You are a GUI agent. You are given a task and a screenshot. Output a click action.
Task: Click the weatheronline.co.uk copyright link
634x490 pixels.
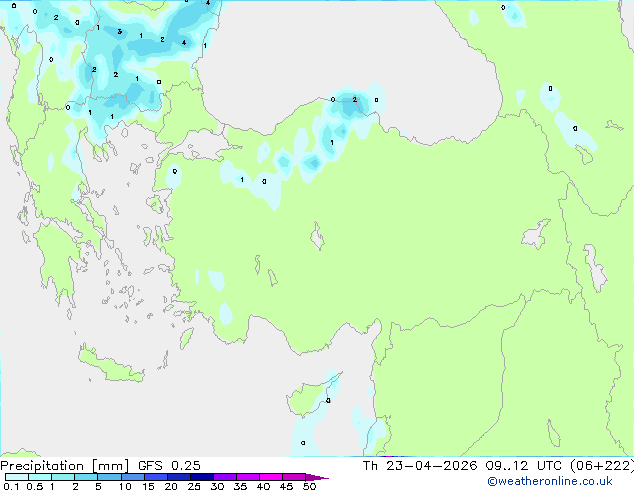click(x=549, y=481)
